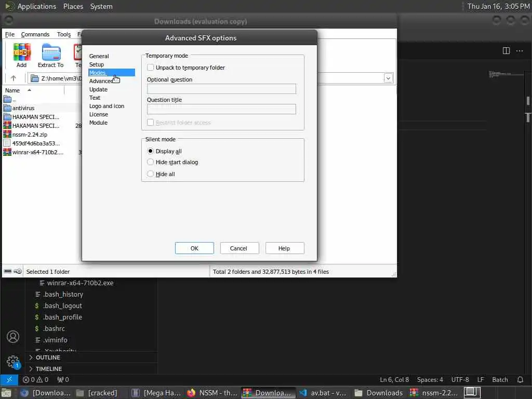
Task: Select the Text page in SFX options
Action: tap(95, 98)
